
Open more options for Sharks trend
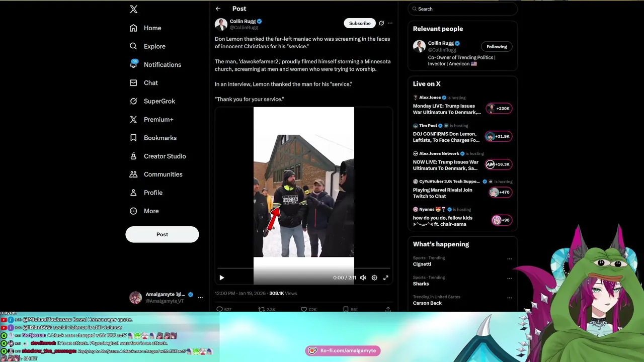(x=509, y=278)
